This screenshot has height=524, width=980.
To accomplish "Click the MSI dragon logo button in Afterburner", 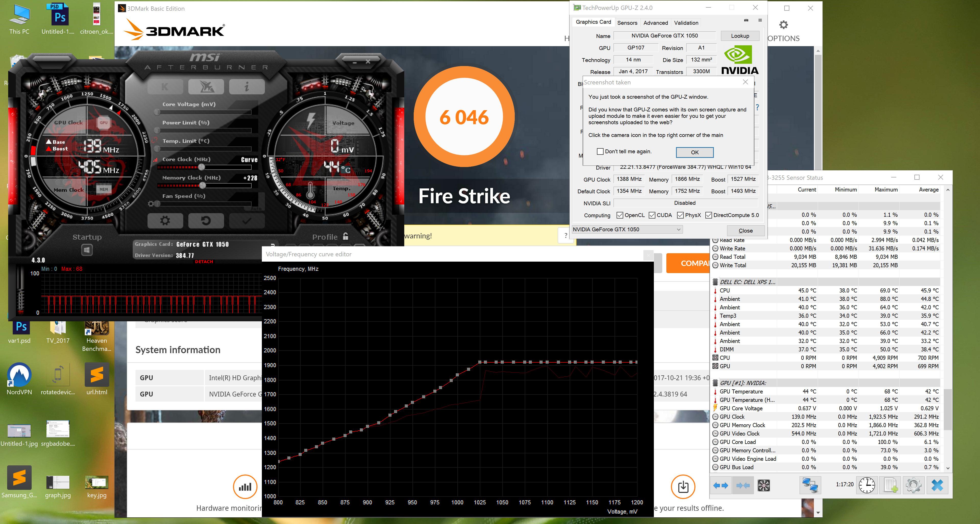I will click(x=206, y=87).
